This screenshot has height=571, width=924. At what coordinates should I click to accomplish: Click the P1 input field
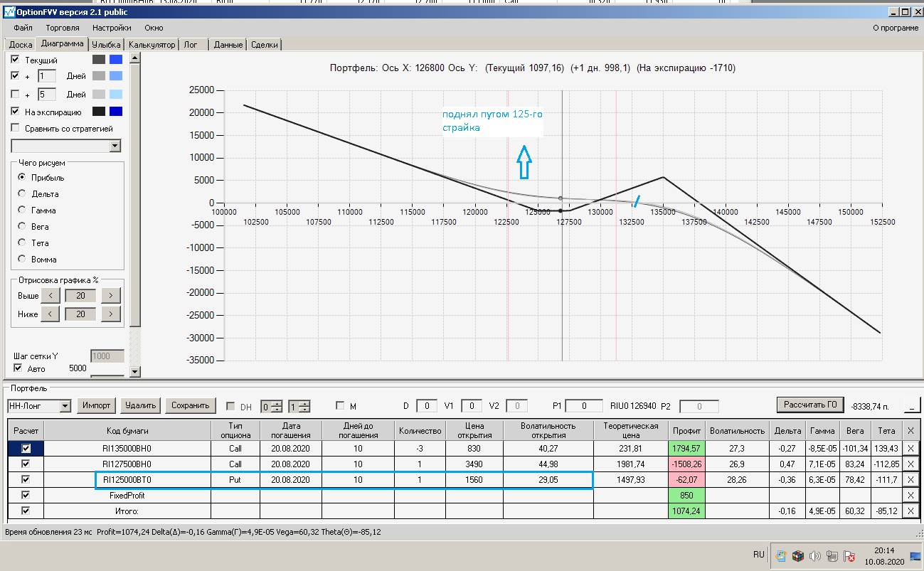coord(584,406)
